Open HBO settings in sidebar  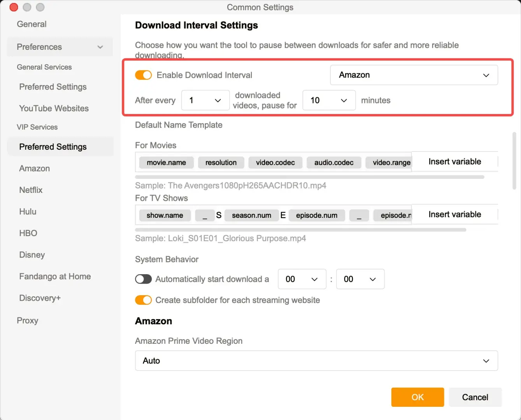point(28,233)
